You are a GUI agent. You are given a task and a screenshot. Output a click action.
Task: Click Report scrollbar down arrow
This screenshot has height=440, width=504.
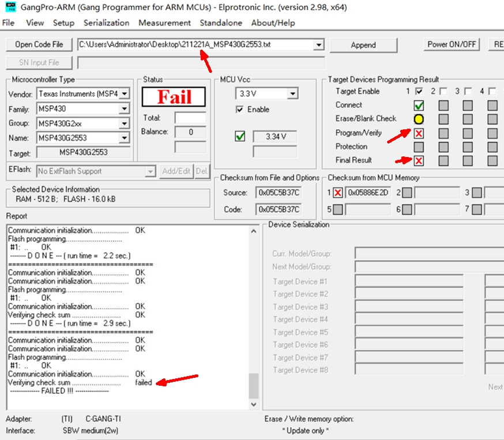tap(254, 404)
